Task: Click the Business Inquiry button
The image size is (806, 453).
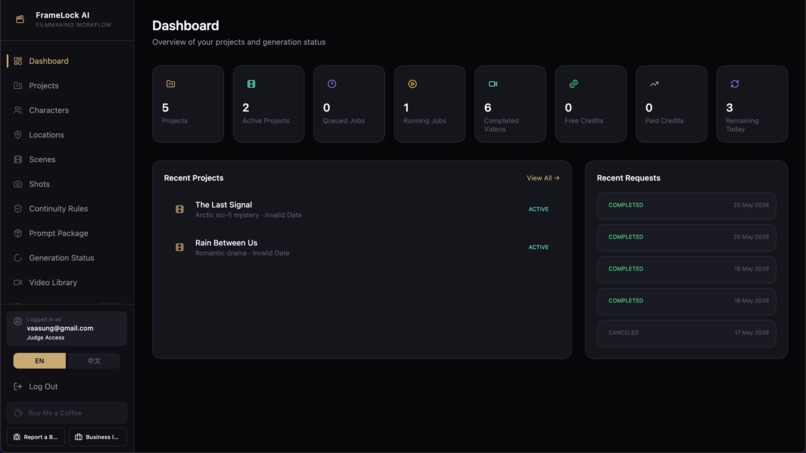Action: 98,437
